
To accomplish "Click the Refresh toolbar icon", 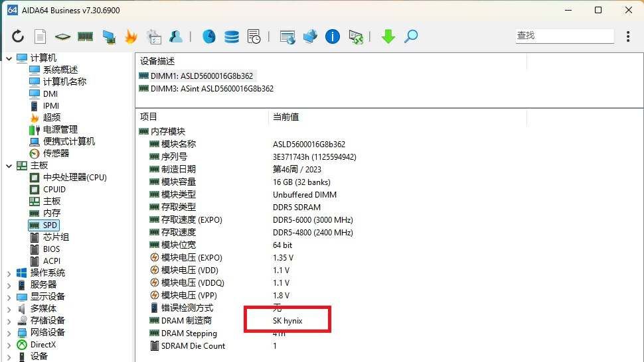I will pos(18,36).
